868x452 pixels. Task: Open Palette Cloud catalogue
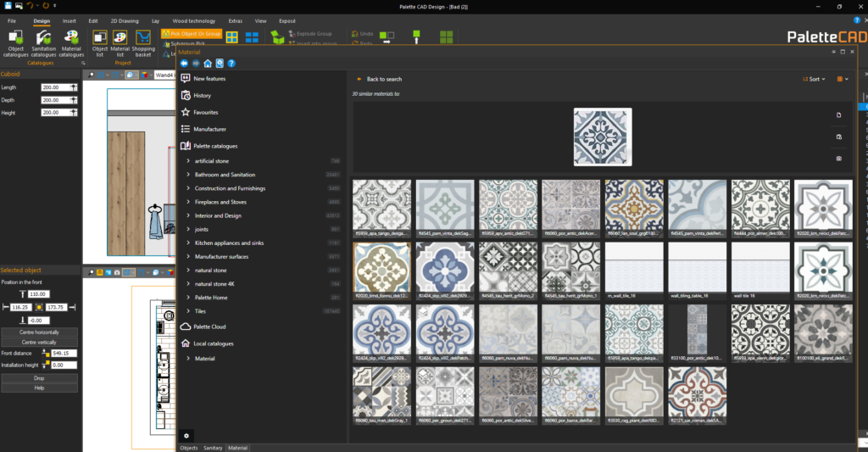click(x=209, y=326)
